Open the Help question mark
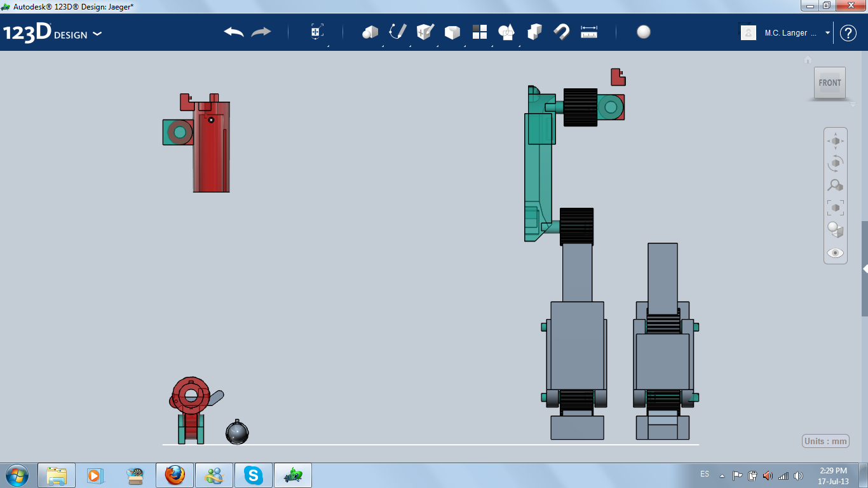 [848, 33]
